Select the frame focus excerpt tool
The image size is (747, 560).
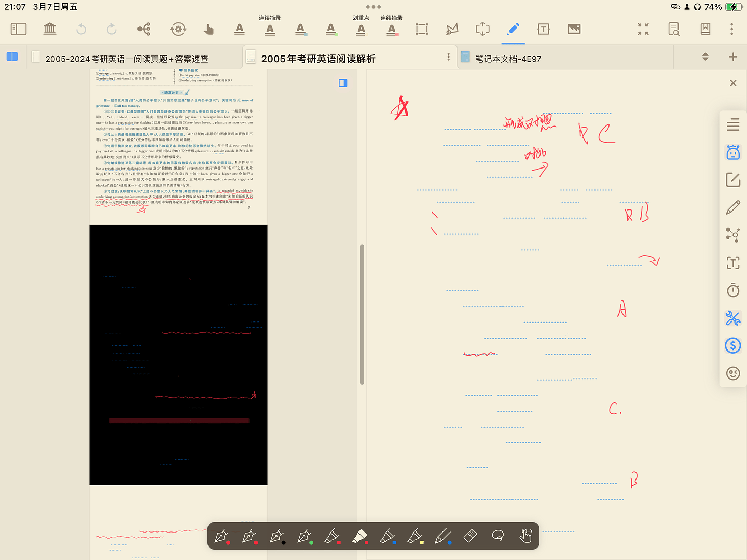(482, 29)
